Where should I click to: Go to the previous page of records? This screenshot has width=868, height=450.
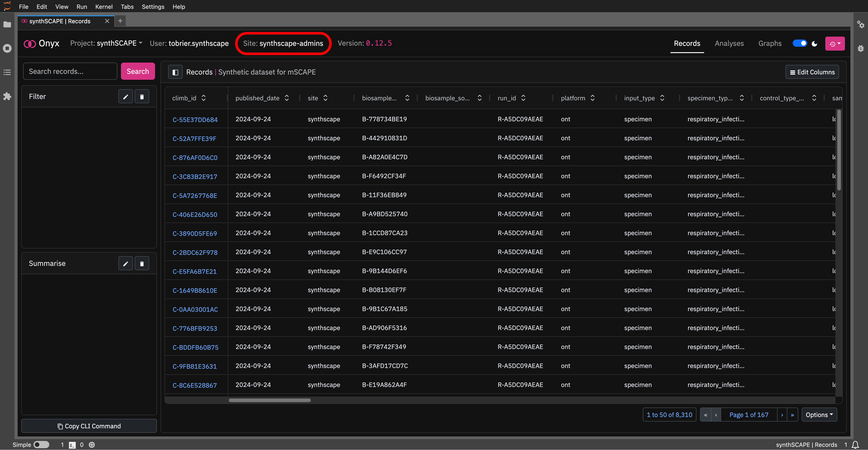[x=716, y=415]
